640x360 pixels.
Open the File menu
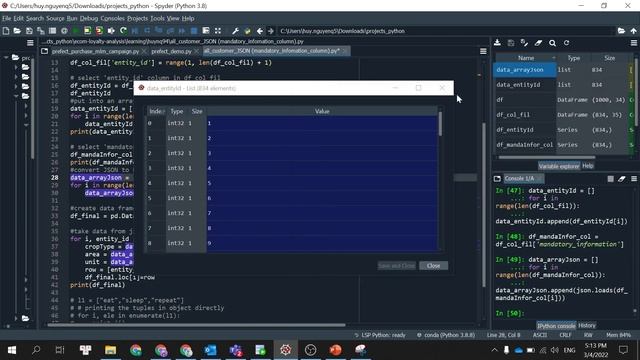click(x=7, y=18)
